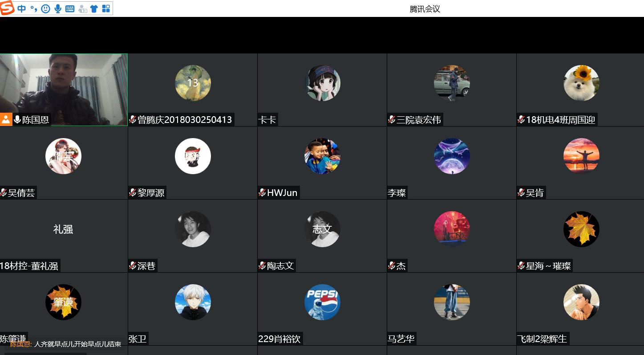
Task: Click 陈国恩's orange host badge icon
Action: (6, 119)
